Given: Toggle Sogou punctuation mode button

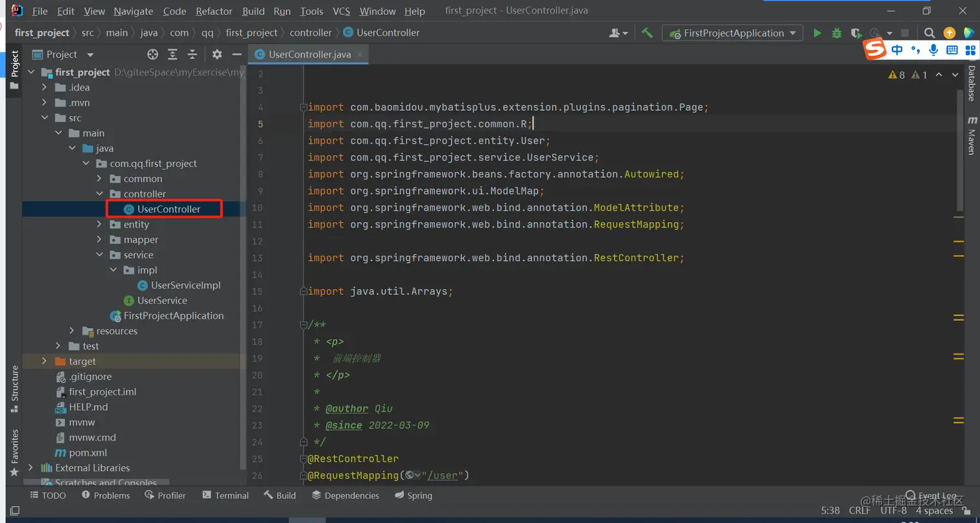Looking at the screenshot, I should click(x=916, y=50).
